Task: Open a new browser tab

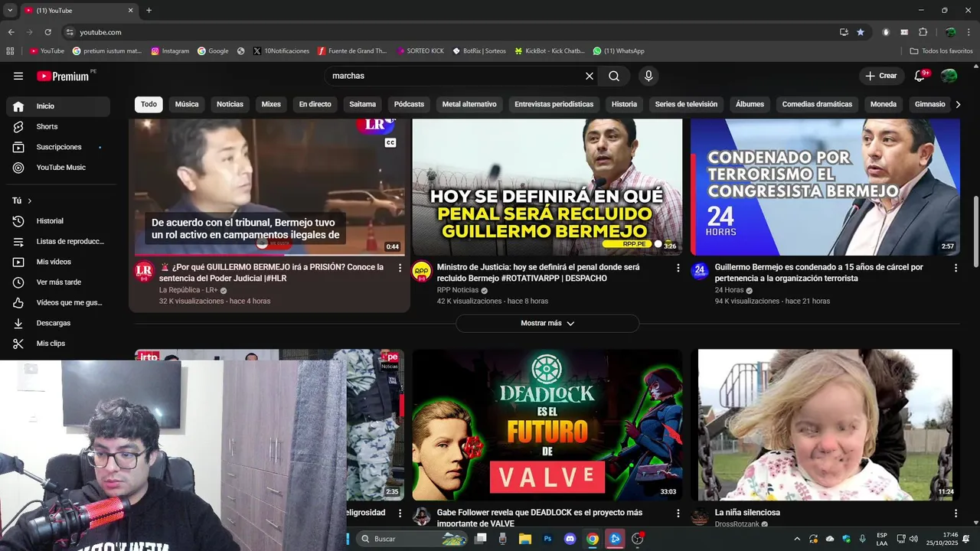Action: (x=149, y=10)
